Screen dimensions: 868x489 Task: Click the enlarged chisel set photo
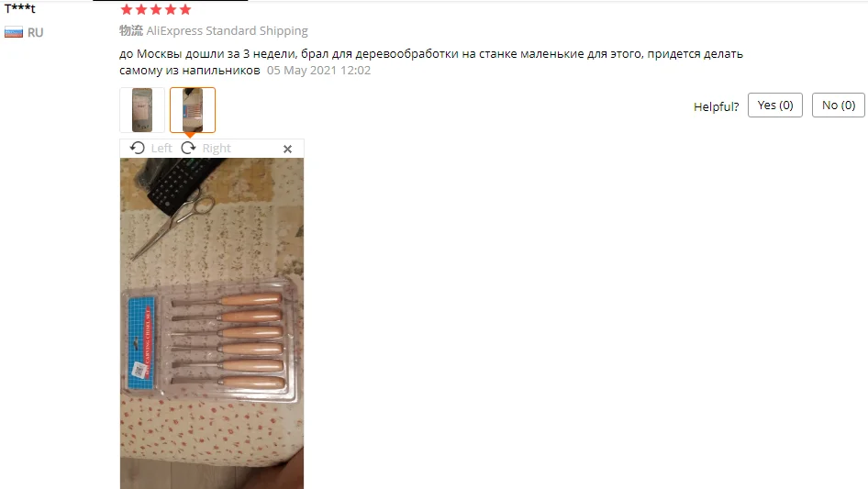[212, 324]
